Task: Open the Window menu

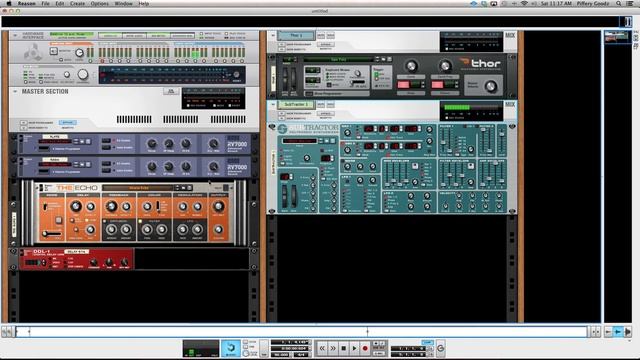Action: (x=123, y=3)
